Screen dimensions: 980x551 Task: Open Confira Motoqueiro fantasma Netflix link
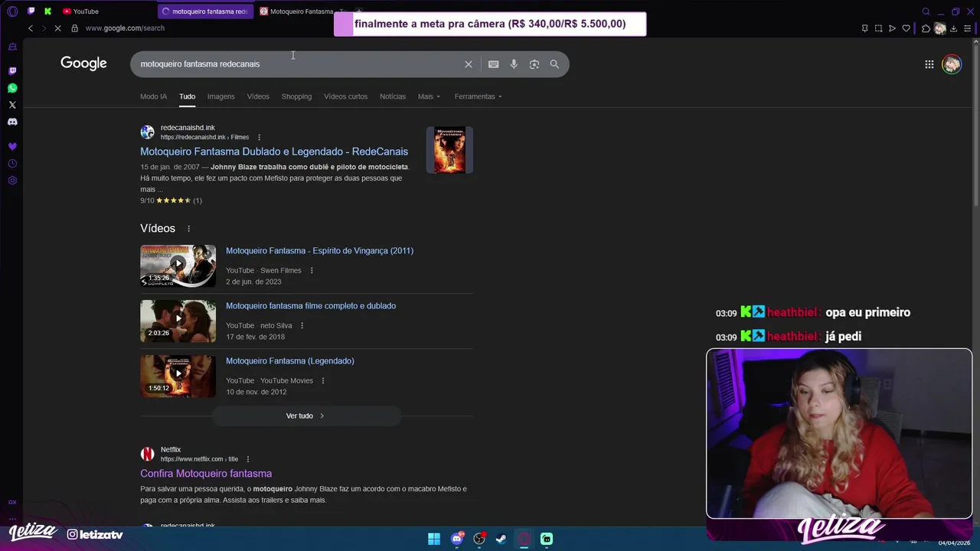[206, 474]
